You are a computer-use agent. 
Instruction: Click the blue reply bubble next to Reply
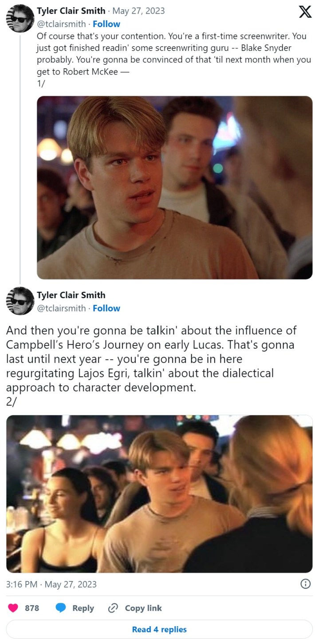point(61,608)
